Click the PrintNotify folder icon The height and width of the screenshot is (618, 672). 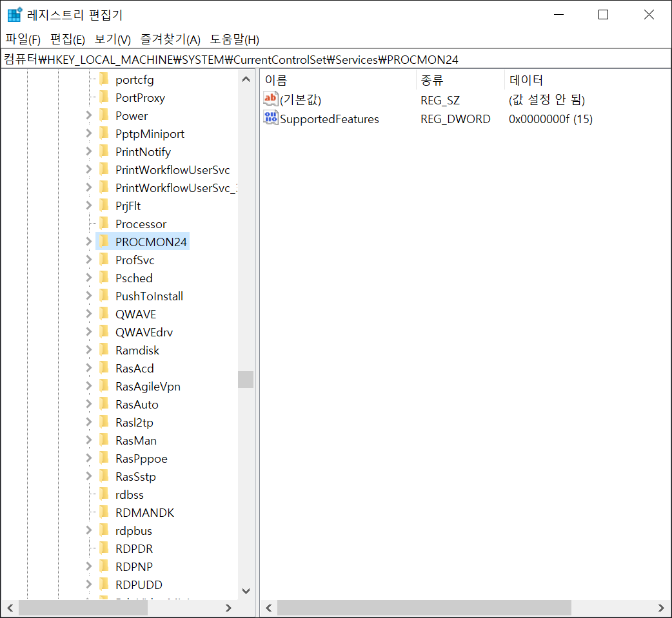pos(104,151)
